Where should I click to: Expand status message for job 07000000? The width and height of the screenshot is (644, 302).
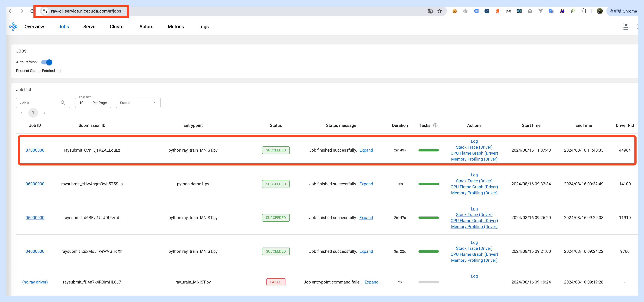[366, 150]
